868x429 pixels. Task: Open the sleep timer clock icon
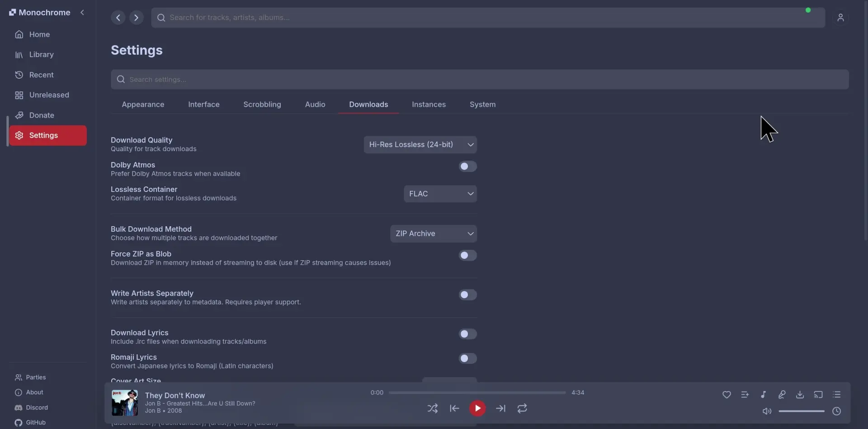click(x=837, y=411)
